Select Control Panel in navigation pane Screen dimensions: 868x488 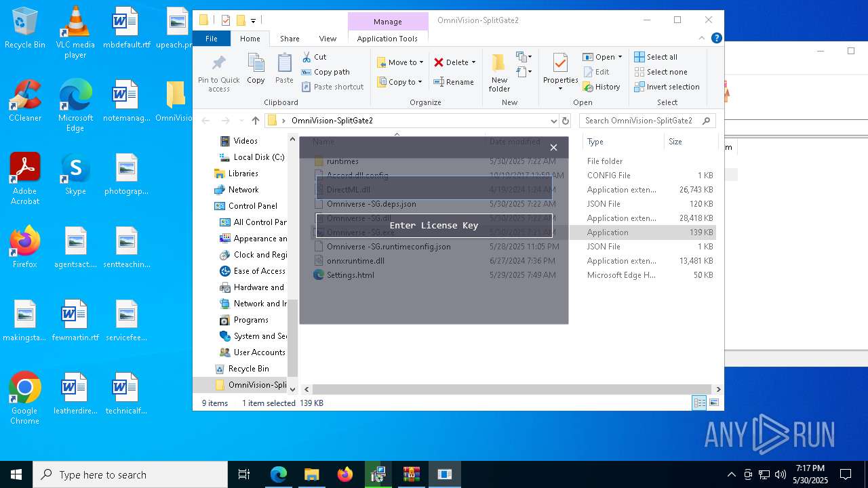pyautogui.click(x=253, y=206)
